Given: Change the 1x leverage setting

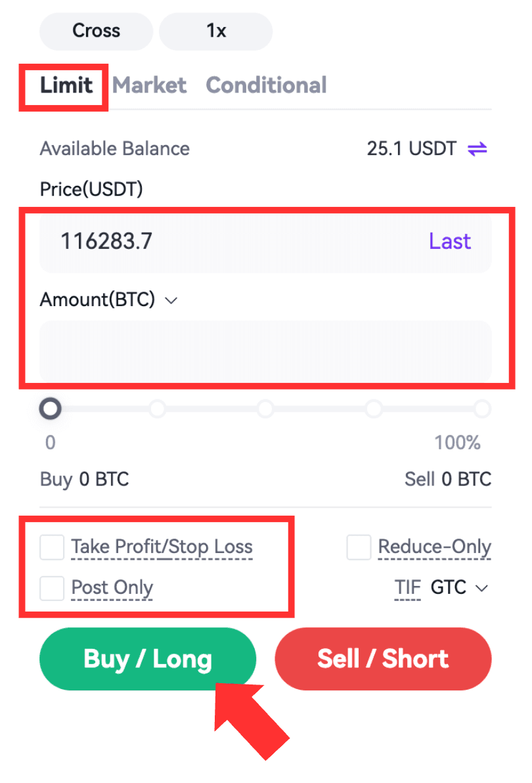Looking at the screenshot, I should coord(215,31).
